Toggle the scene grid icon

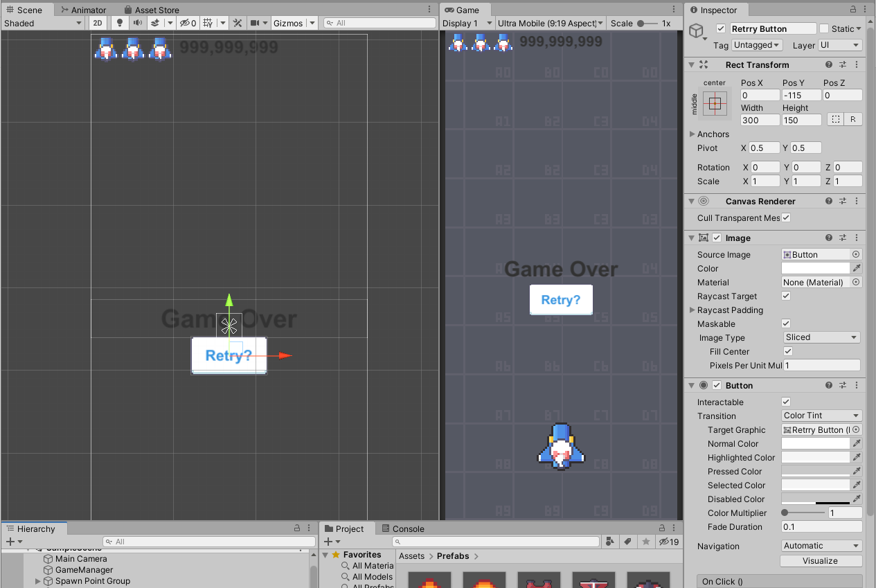pos(207,23)
